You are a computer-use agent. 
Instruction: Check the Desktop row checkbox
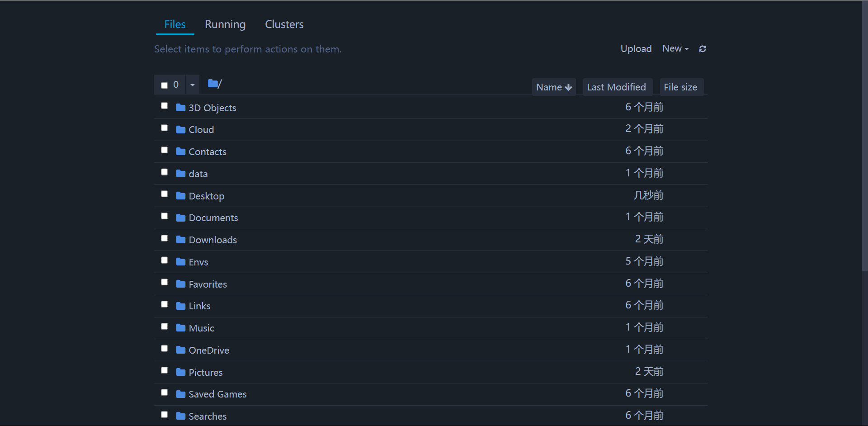(x=164, y=194)
